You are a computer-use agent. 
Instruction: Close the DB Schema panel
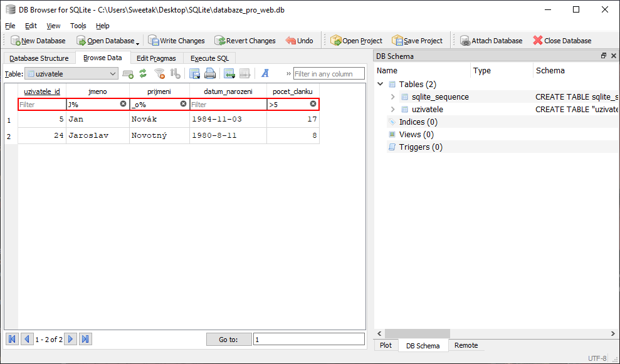[613, 56]
